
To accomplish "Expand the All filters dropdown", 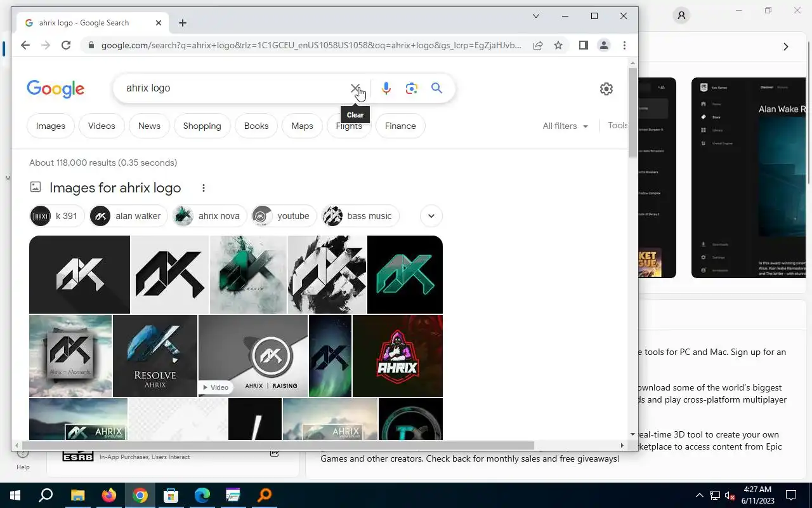I will click(x=565, y=126).
